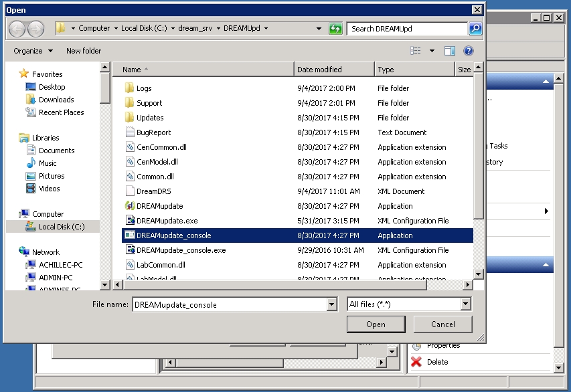Click the Search DREAMUpd input field

407,29
